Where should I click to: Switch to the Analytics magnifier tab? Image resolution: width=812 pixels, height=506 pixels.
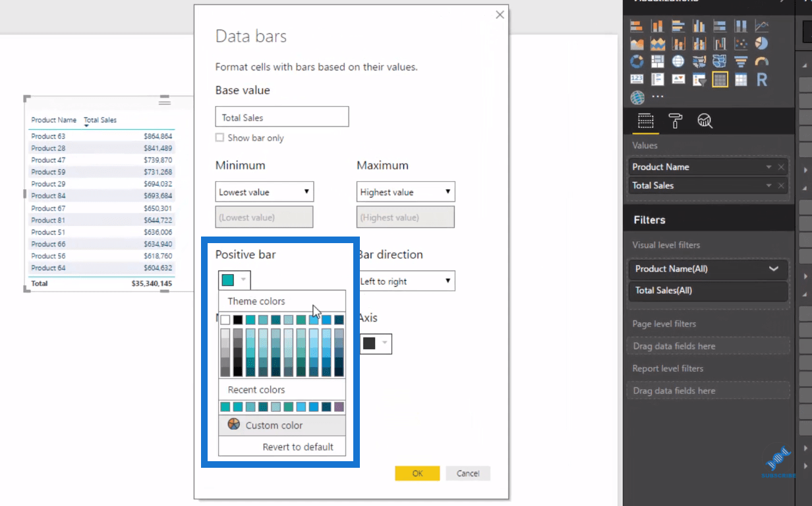(705, 121)
